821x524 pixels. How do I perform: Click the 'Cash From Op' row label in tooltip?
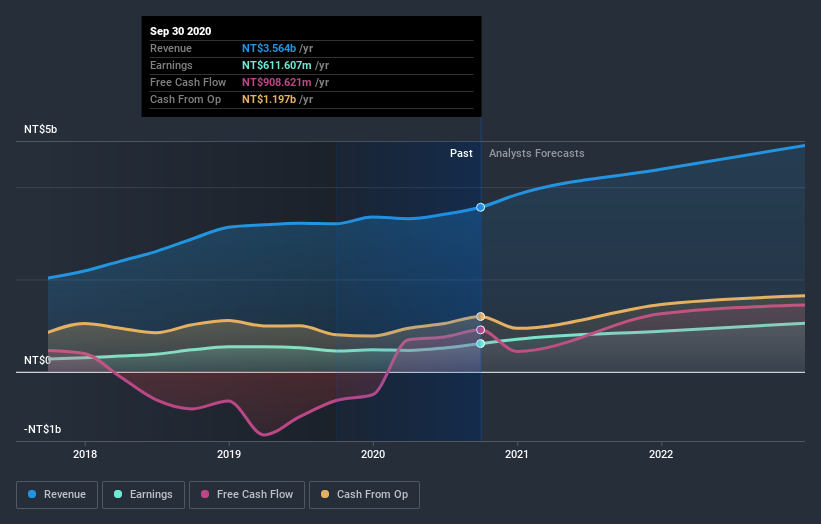(185, 99)
